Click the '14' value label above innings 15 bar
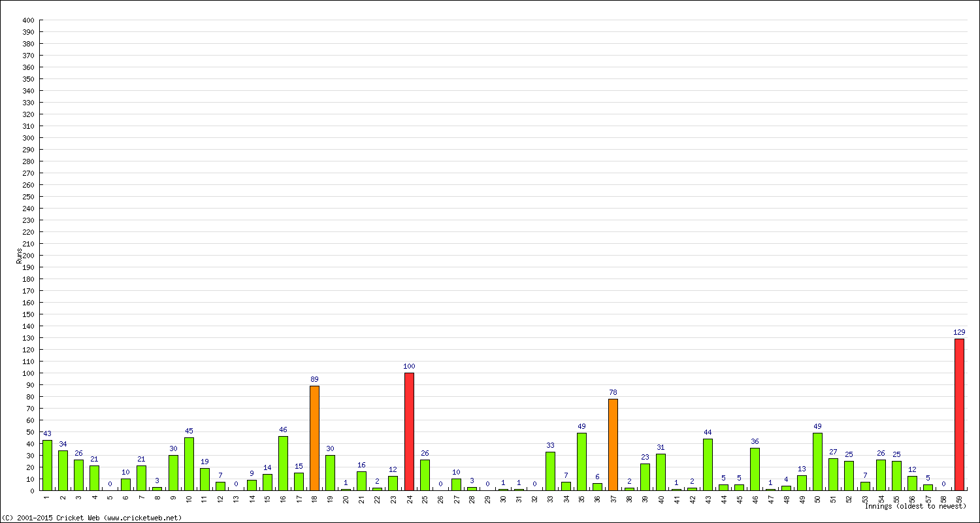 coord(267,467)
